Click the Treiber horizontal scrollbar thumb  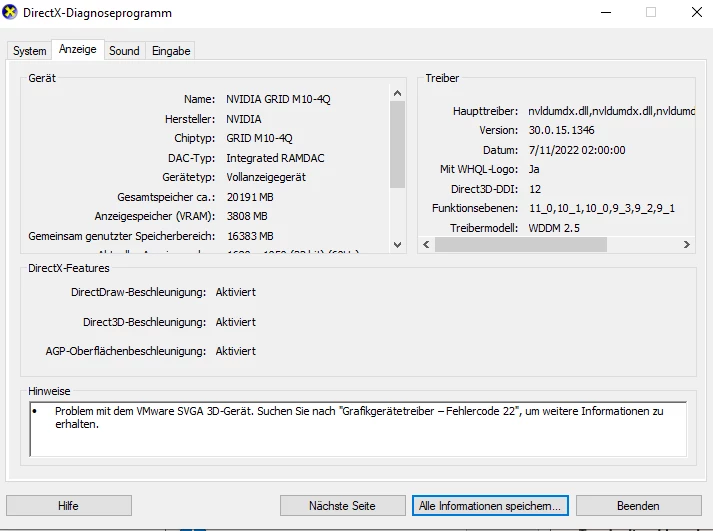pos(521,245)
